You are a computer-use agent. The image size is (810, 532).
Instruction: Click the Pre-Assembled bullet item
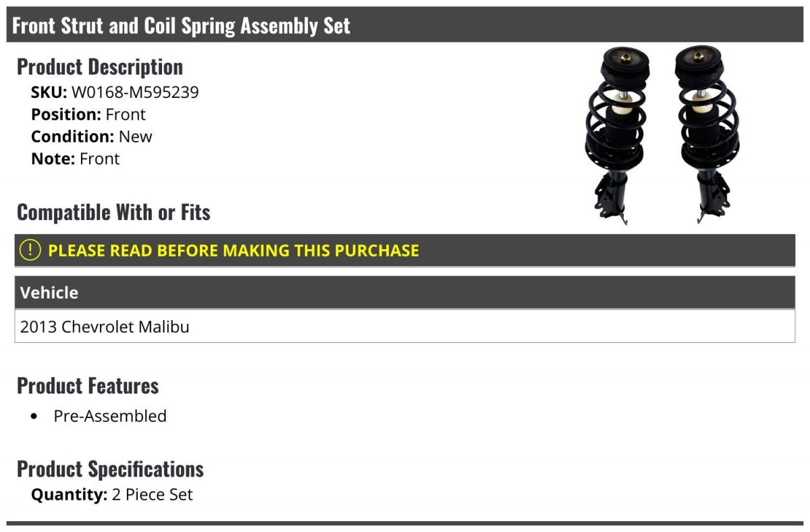110,416
